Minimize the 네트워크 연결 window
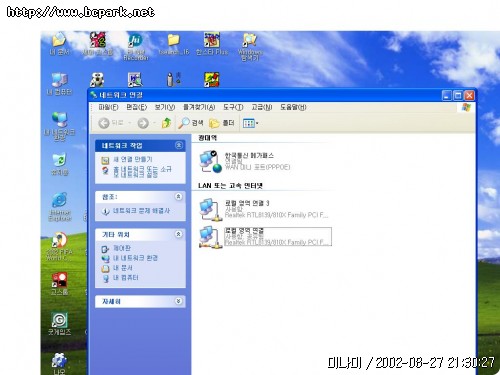The width and height of the screenshot is (500, 375). (447, 95)
